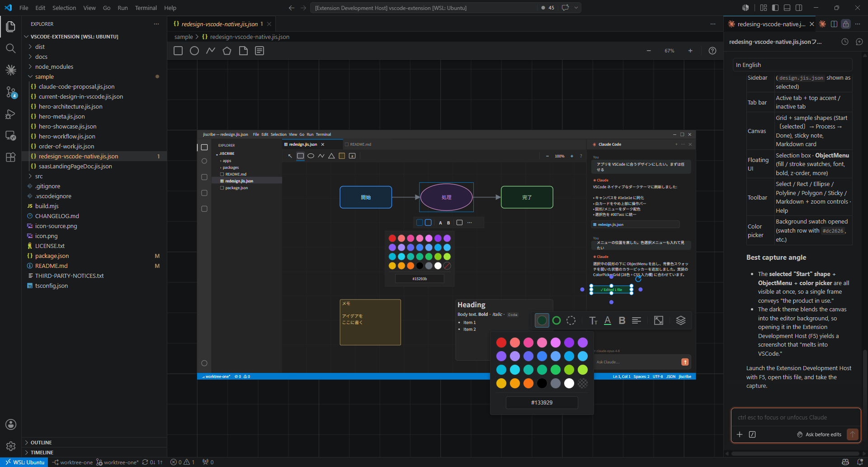Send message with arrow button in Claude input
This screenshot has height=467, width=868.
click(x=852, y=434)
